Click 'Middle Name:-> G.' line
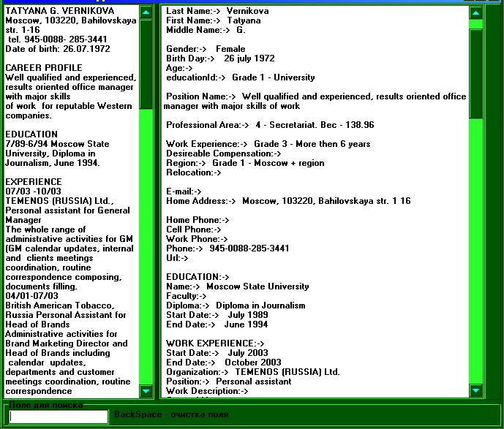The image size is (504, 429). coord(206,30)
